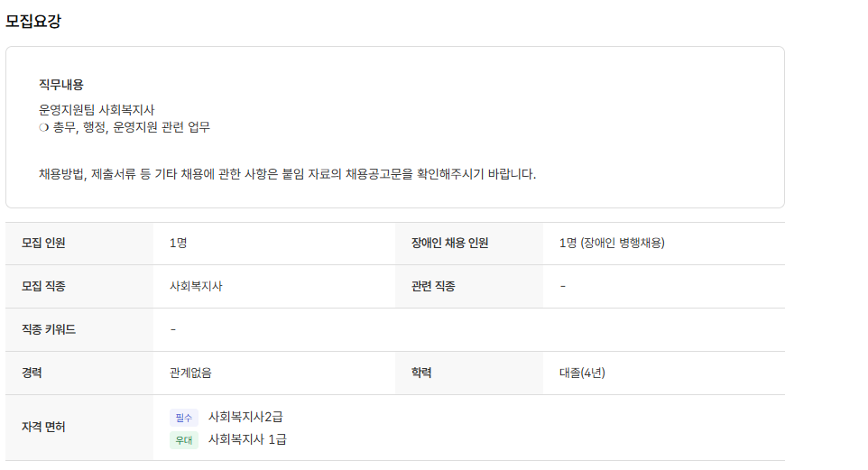Click the 모집 직종 label cell
Screen dimensions: 868x470
tap(44, 286)
